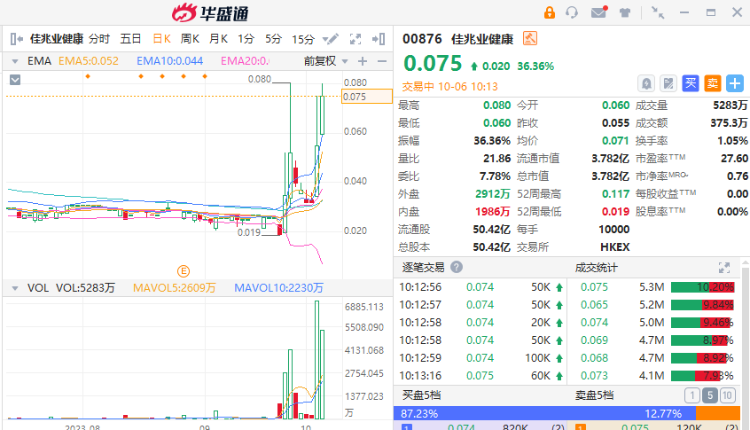Switch to 五日 five-day tab
This screenshot has width=750, height=430.
pyautogui.click(x=130, y=39)
